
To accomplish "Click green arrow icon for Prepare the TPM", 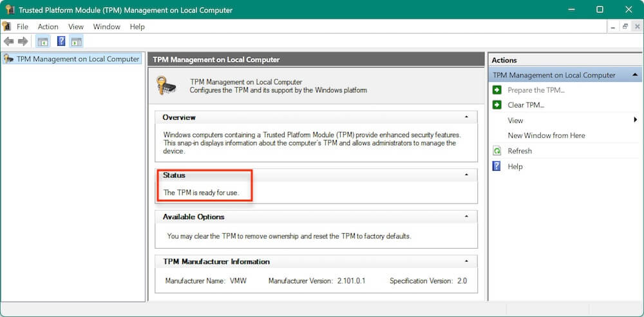I will tap(497, 90).
